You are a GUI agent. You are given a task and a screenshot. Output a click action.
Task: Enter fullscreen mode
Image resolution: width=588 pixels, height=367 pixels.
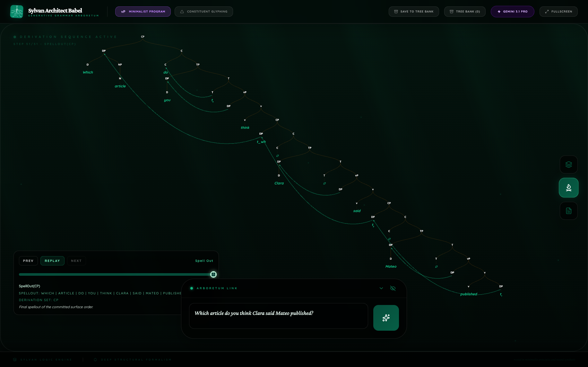(x=558, y=12)
